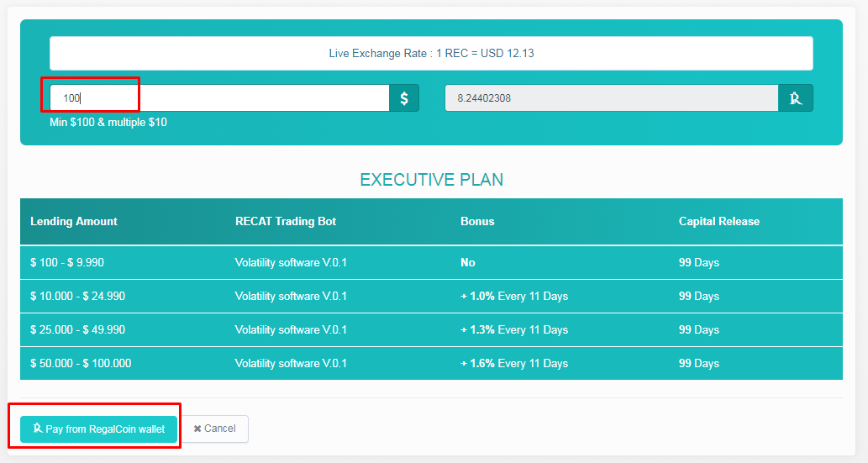
Task: Click the Cancel button
Action: click(215, 429)
